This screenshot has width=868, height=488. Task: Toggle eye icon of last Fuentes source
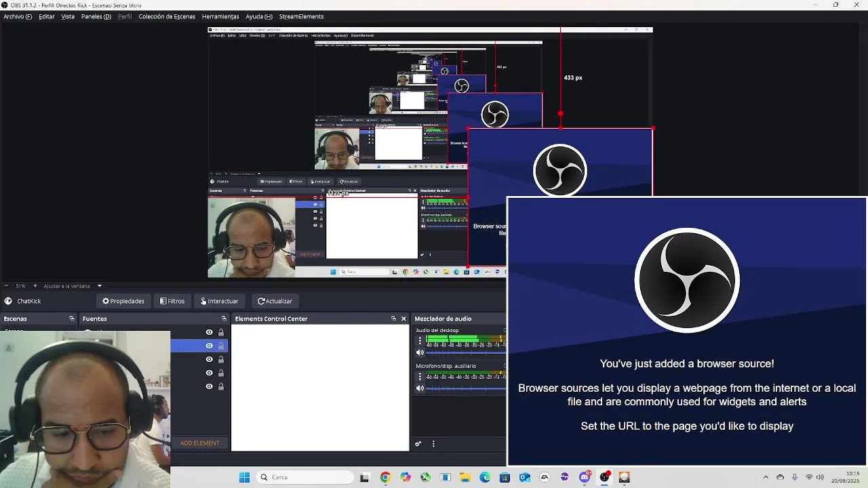(x=210, y=386)
